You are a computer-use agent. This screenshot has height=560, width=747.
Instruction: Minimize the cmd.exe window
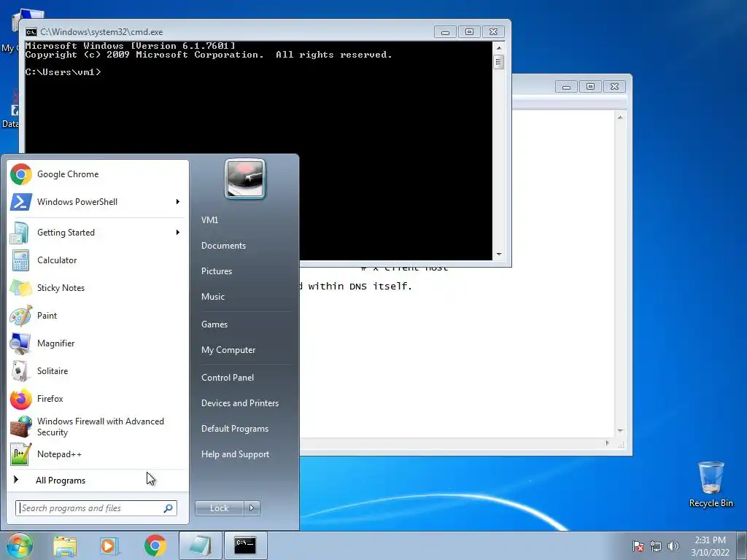click(x=446, y=32)
